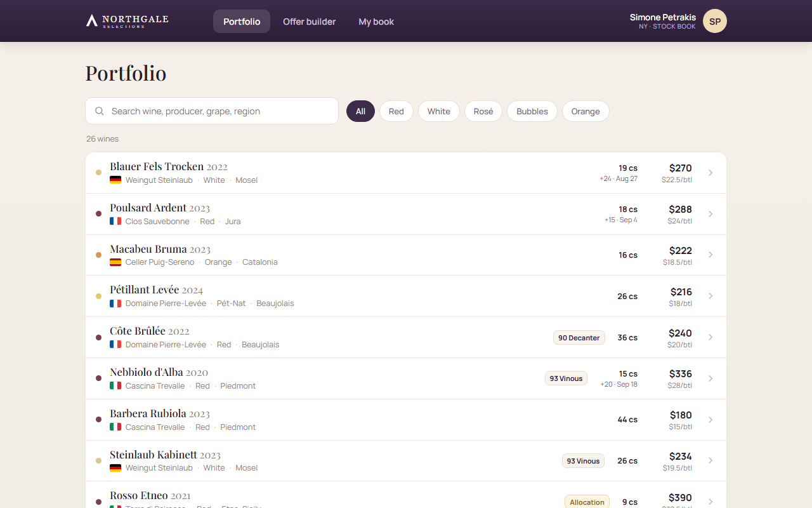The height and width of the screenshot is (508, 812).
Task: Expand the Macabeu Bruma row chevron
Action: [710, 255]
